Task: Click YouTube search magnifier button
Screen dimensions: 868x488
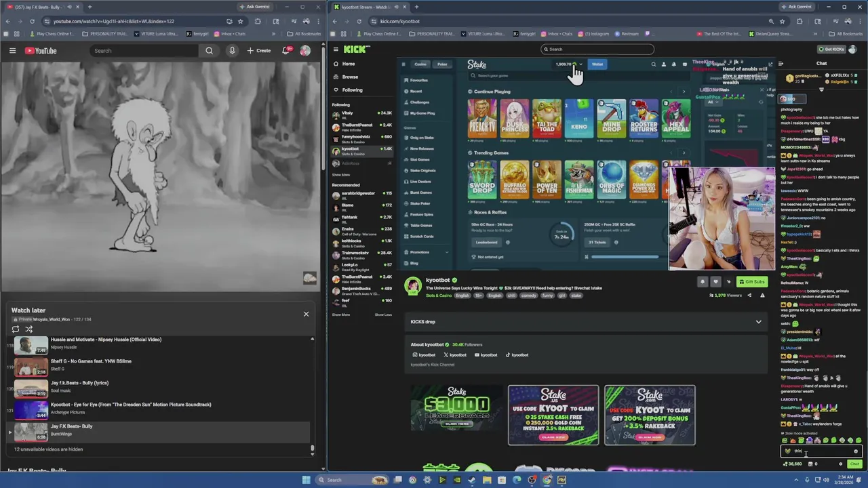Action: pyautogui.click(x=209, y=51)
